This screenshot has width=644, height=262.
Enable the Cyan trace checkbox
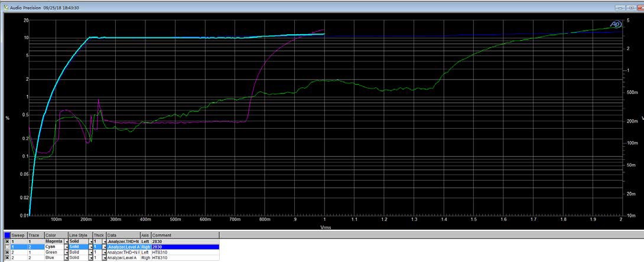point(7,247)
